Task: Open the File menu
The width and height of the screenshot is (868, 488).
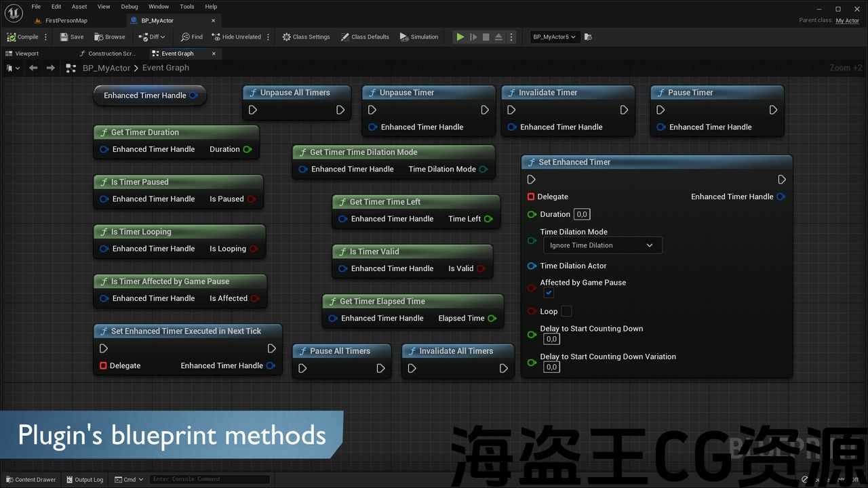Action: (x=36, y=7)
